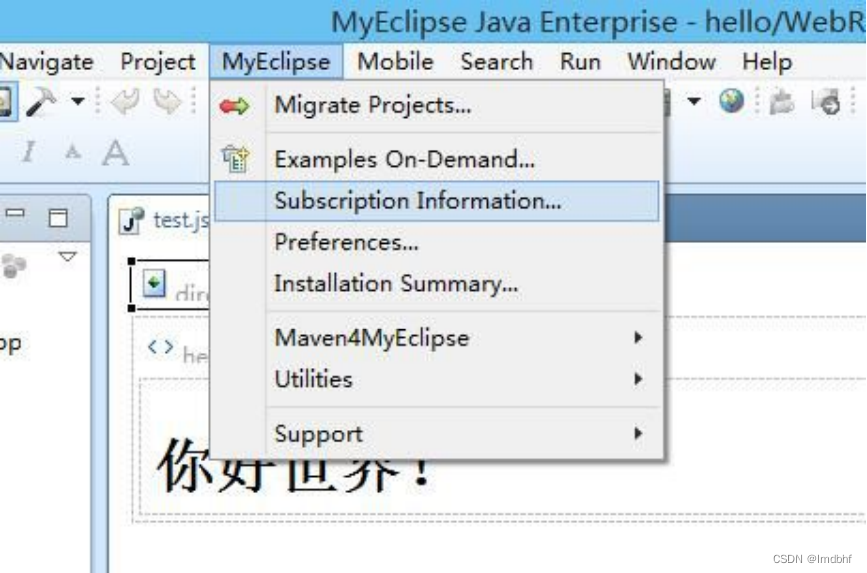Click the redo forward arrow icon

pos(167,102)
